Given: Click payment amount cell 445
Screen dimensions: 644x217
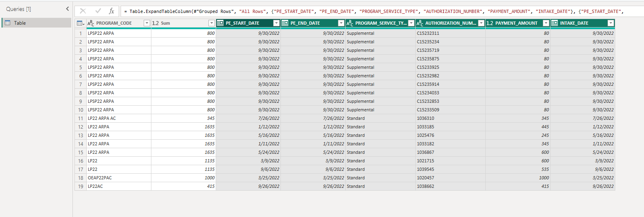Looking at the screenshot, I should coord(518,127).
